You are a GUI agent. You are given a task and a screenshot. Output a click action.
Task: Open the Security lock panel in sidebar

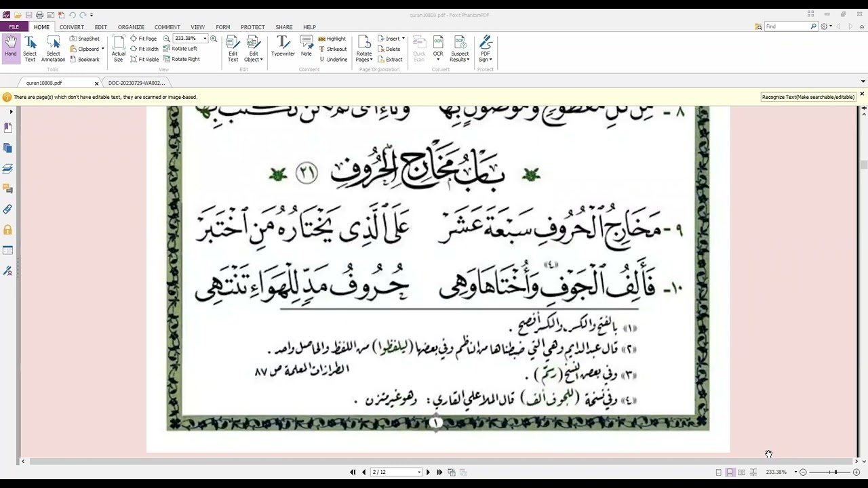tap(8, 230)
